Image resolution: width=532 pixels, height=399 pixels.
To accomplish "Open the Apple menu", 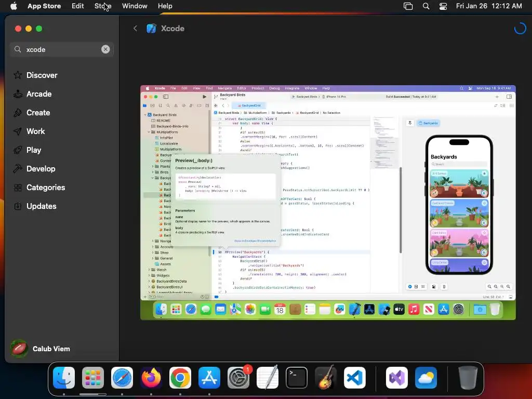I will tap(14, 6).
